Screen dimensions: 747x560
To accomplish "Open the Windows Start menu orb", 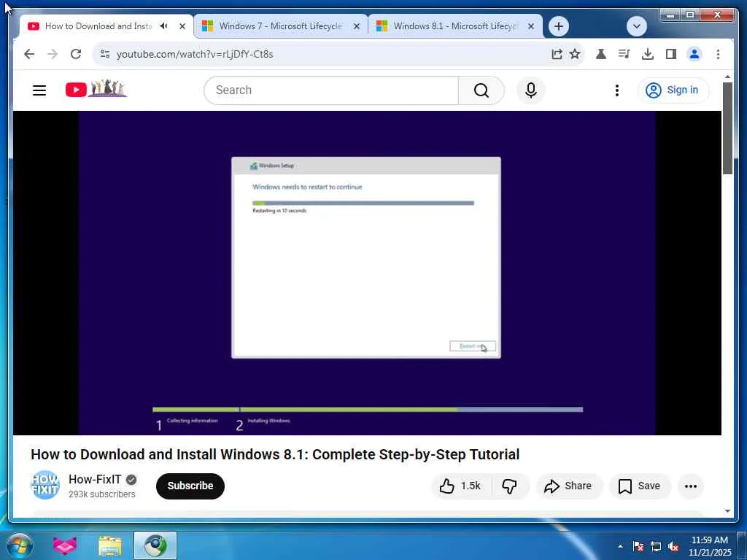I will coord(19,545).
